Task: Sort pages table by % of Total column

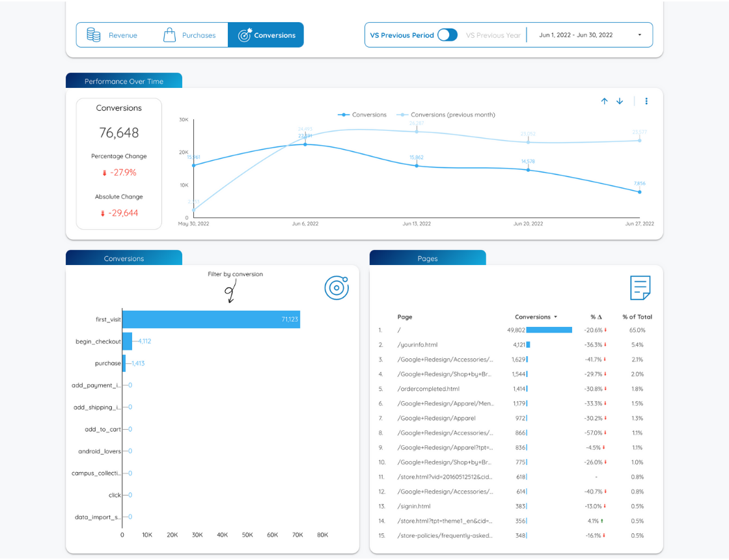Action: pos(637,317)
